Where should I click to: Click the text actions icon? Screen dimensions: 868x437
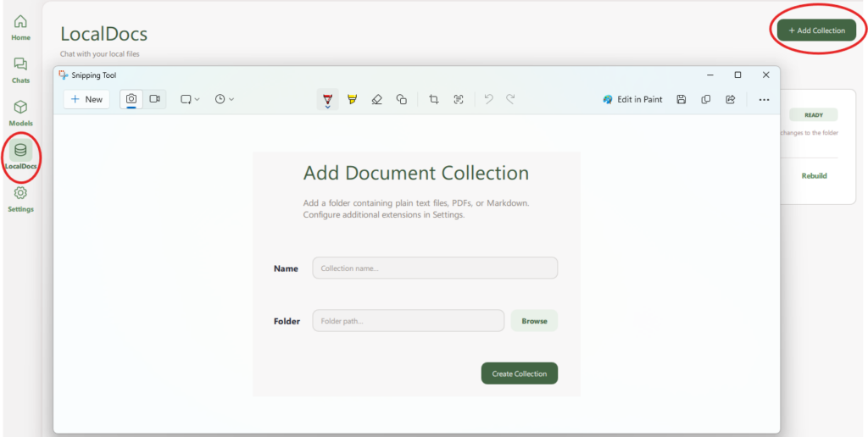pos(459,99)
